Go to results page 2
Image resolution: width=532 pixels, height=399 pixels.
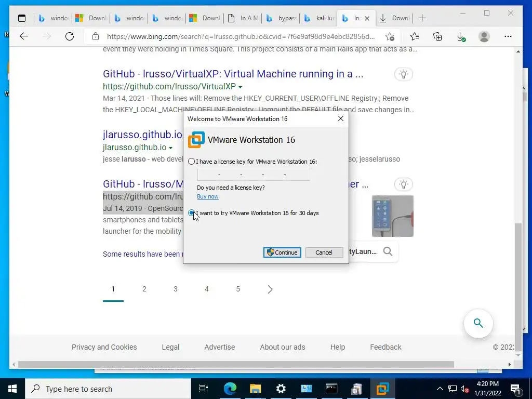pos(144,289)
